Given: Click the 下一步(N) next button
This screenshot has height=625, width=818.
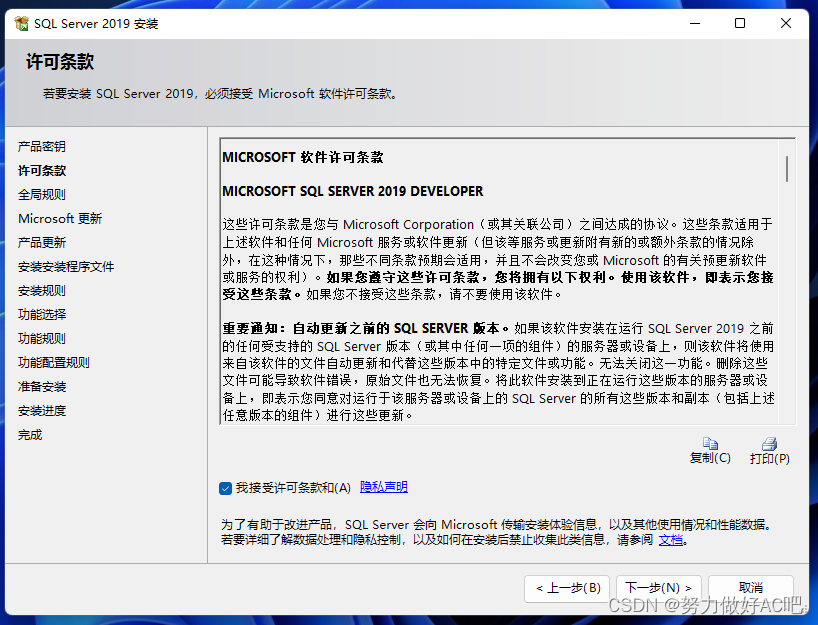Looking at the screenshot, I should point(658,588).
